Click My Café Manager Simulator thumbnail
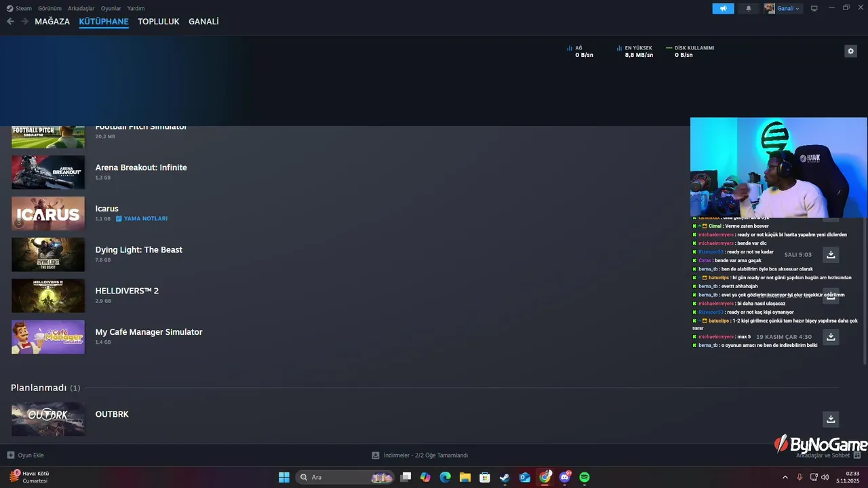The height and width of the screenshot is (488, 868). (48, 337)
